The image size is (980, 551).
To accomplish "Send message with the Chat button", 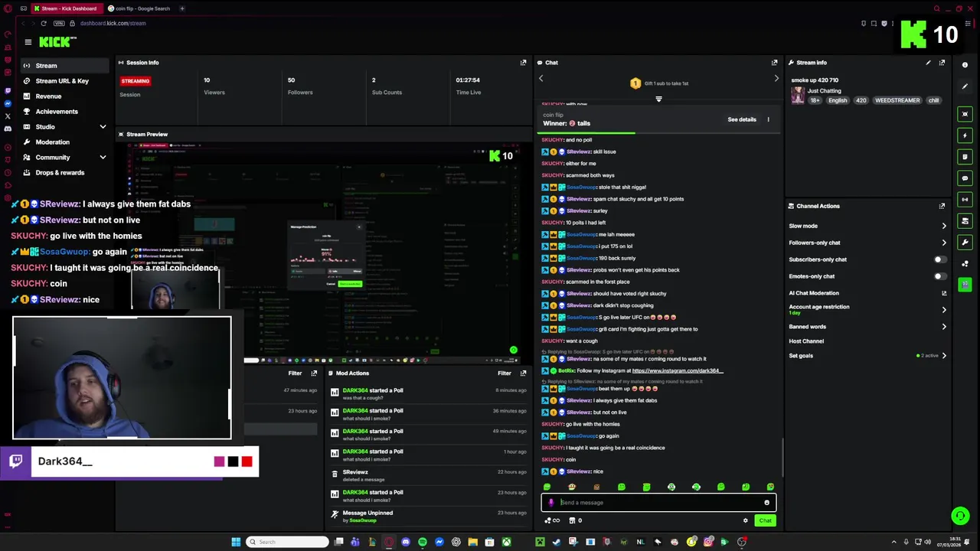I will [x=766, y=521].
